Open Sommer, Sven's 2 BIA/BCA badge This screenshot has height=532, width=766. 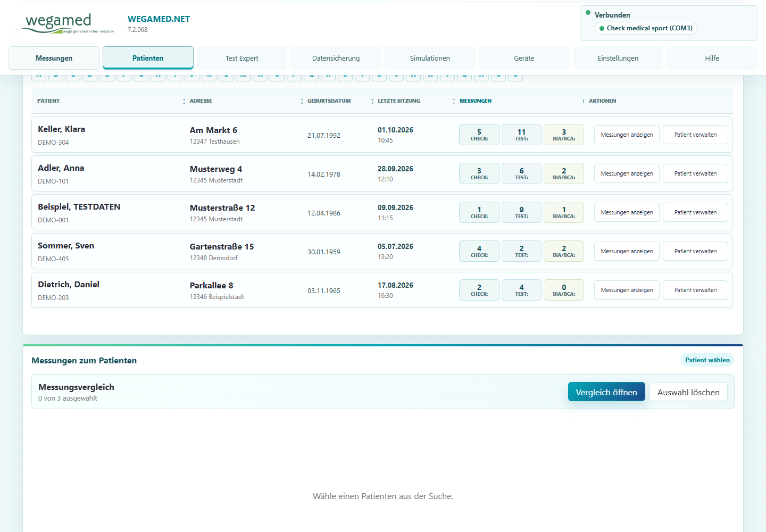click(564, 251)
